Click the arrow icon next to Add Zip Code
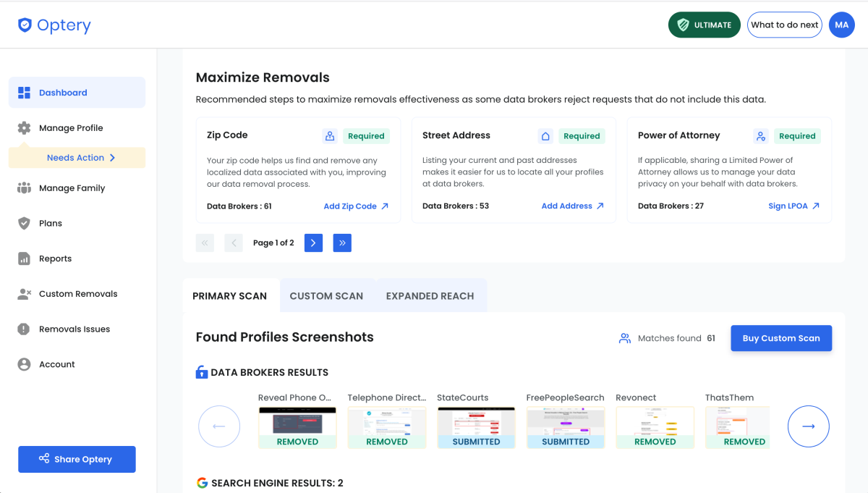Image resolution: width=868 pixels, height=493 pixels. (385, 206)
